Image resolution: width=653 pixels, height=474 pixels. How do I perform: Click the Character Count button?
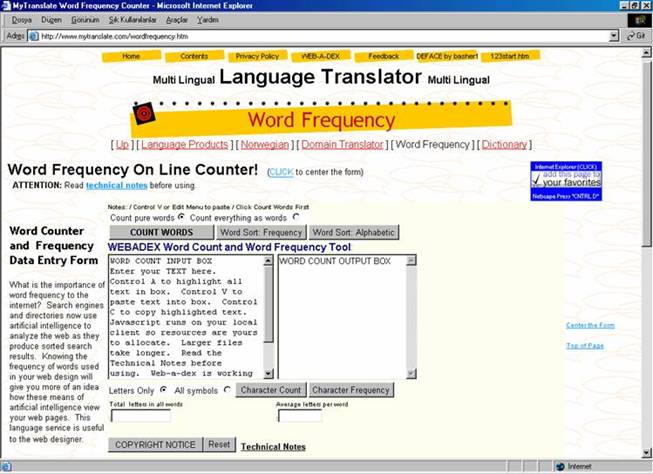(x=271, y=390)
